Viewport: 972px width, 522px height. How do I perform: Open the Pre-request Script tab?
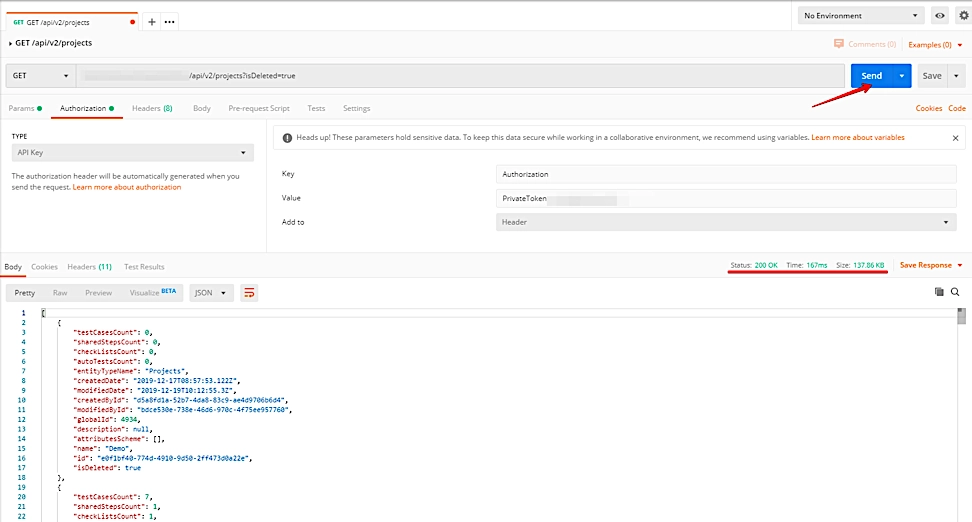tap(259, 108)
